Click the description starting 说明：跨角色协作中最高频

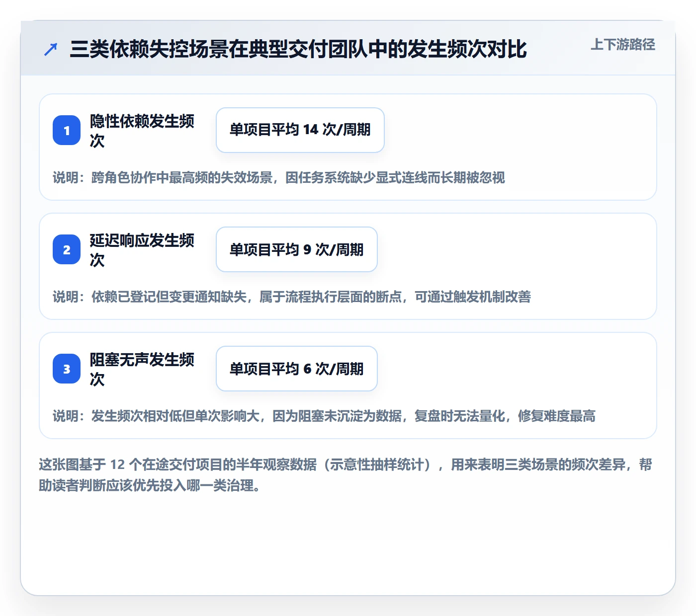point(279,177)
